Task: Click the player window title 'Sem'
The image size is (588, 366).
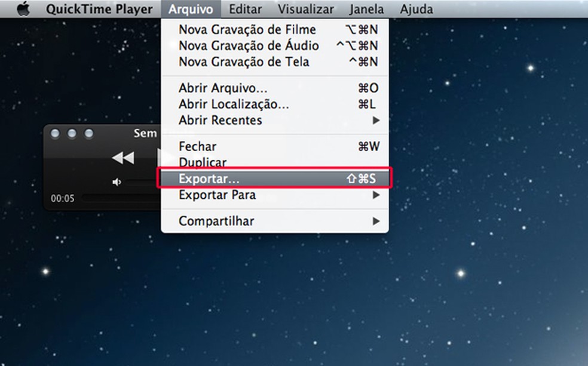Action: (x=145, y=133)
